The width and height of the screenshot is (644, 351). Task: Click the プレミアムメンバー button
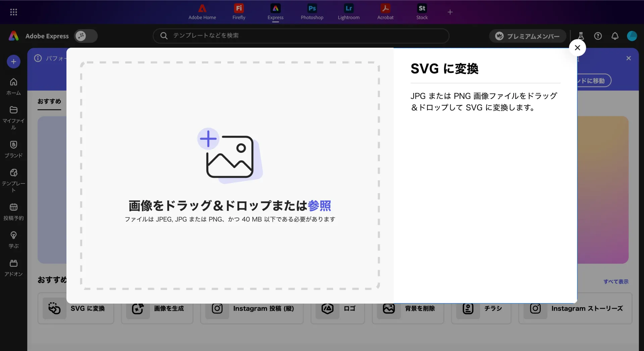(x=527, y=36)
